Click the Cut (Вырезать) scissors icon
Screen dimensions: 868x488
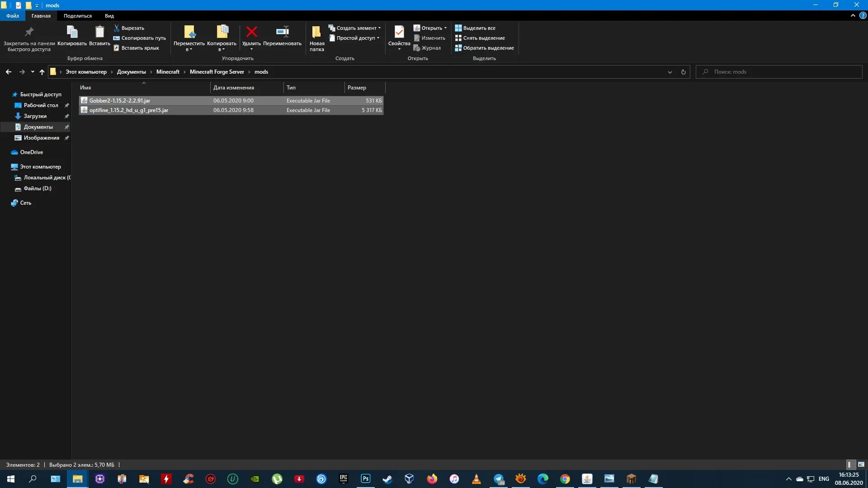[117, 28]
